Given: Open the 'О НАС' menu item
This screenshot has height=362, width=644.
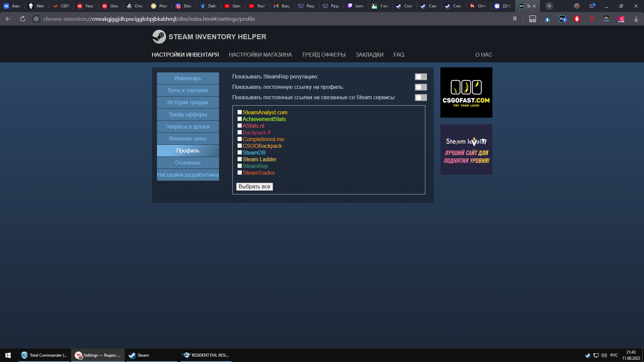Looking at the screenshot, I should (x=484, y=55).
